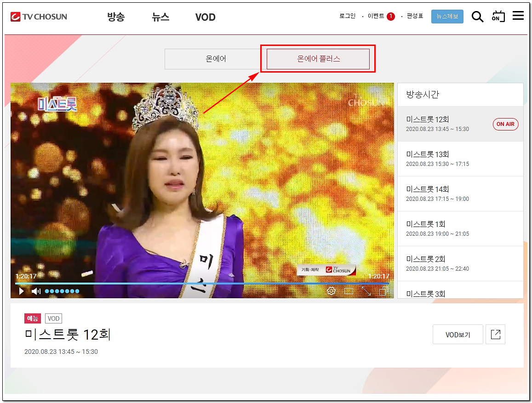Open the 방송 menu
The image size is (532, 403).
click(x=116, y=17)
